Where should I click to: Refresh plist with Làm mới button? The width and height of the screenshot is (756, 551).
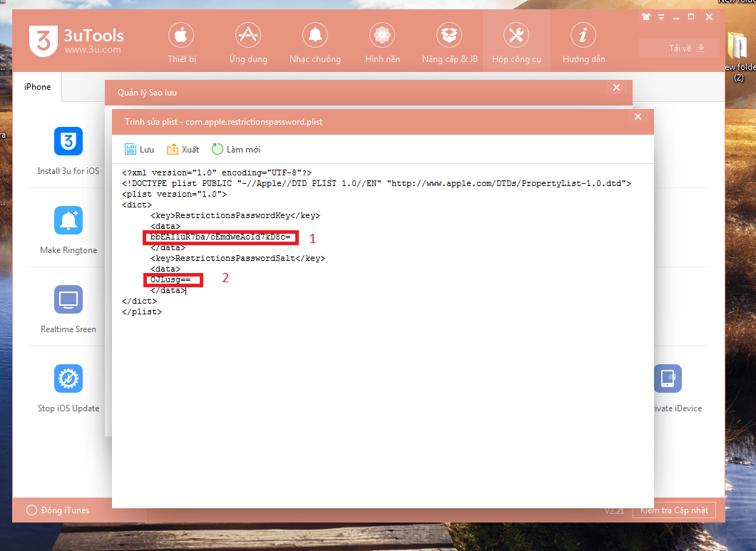tap(236, 150)
